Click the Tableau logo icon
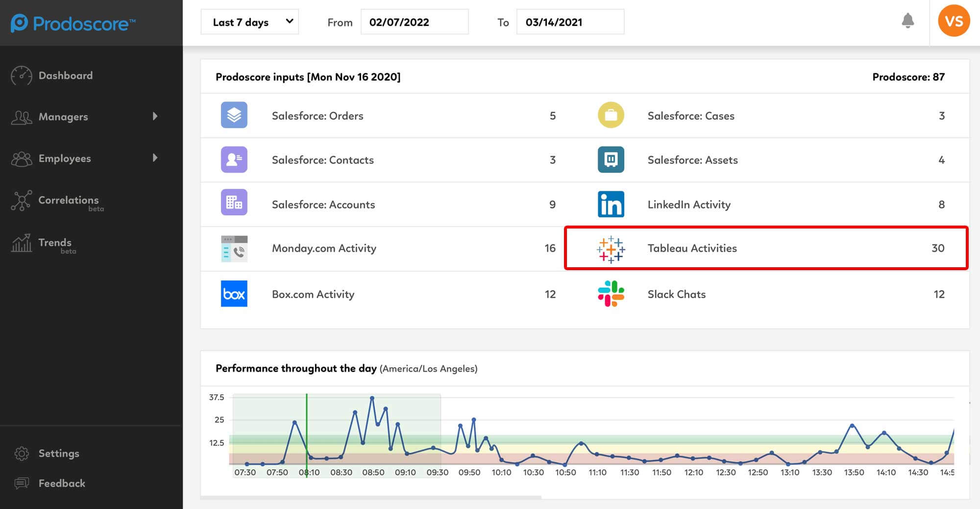This screenshot has height=509, width=980. [x=611, y=249]
